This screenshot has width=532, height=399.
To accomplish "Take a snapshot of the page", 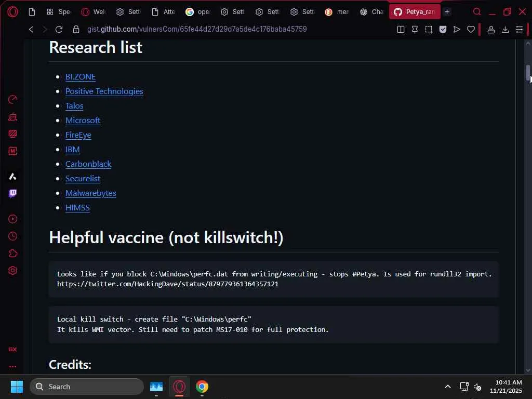I will coord(429,30).
